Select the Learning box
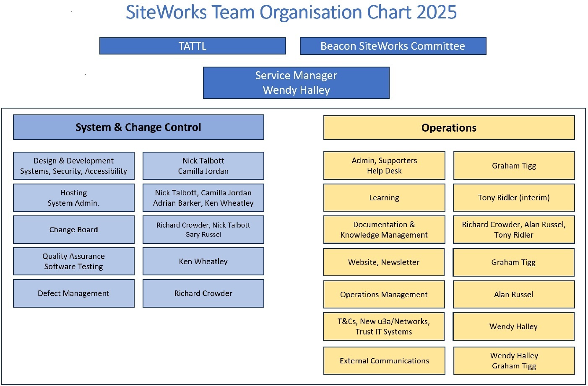The height and width of the screenshot is (386, 588). coord(384,198)
